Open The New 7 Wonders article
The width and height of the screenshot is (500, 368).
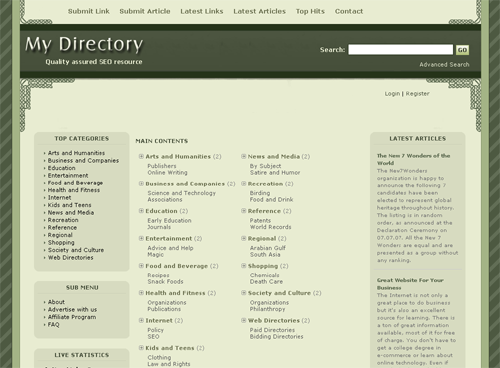click(x=413, y=159)
